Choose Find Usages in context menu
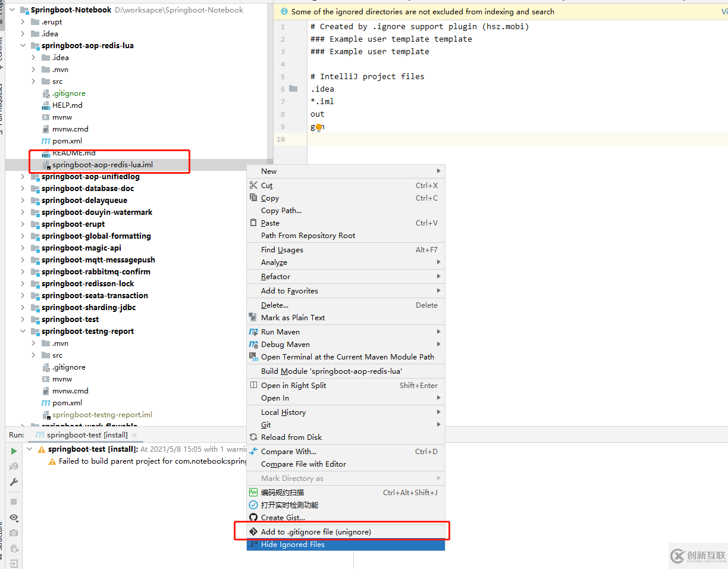Viewport: 728px width, 569px height. pos(346,250)
